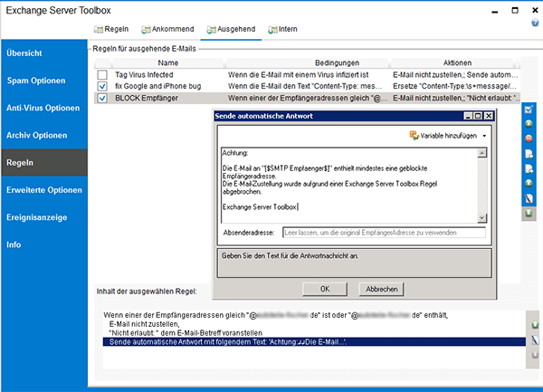Open Spam Optionen in the sidebar
The width and height of the screenshot is (543, 392).
pos(44,81)
